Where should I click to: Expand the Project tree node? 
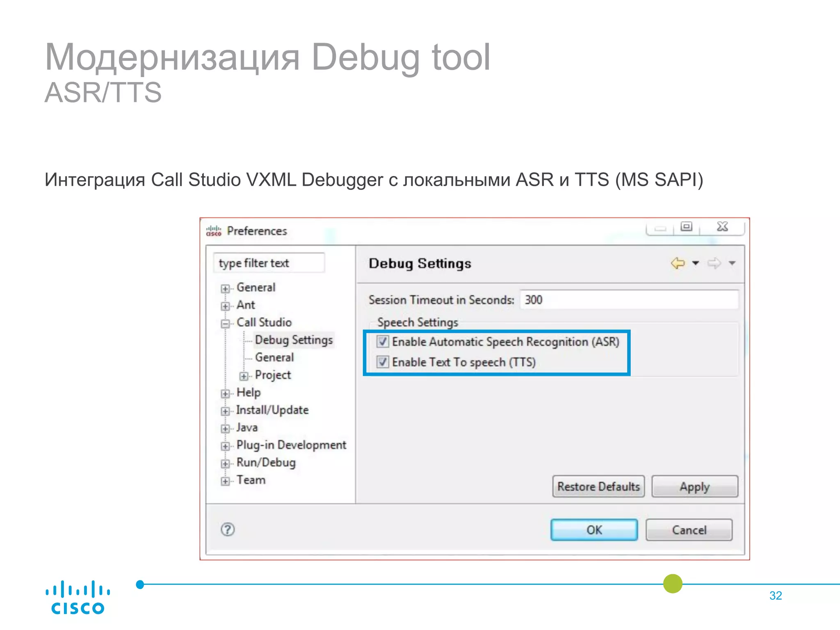[244, 376]
